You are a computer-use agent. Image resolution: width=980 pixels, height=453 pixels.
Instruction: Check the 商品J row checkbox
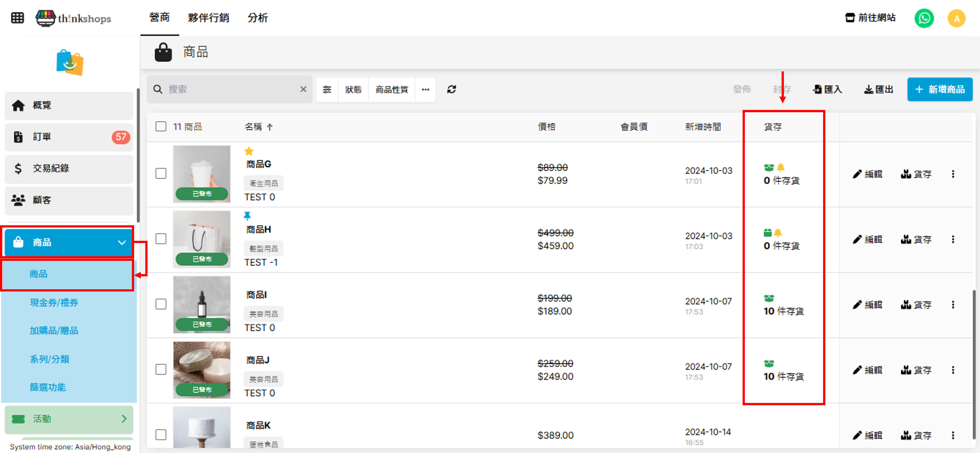(161, 369)
